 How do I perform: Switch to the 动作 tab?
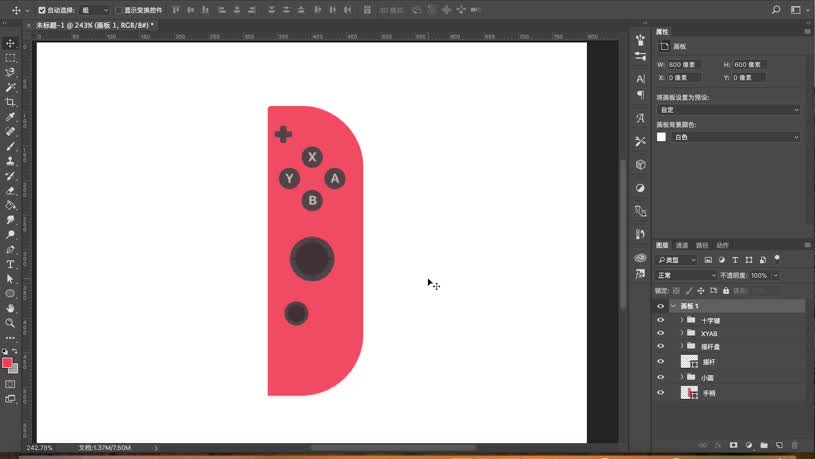coord(722,245)
